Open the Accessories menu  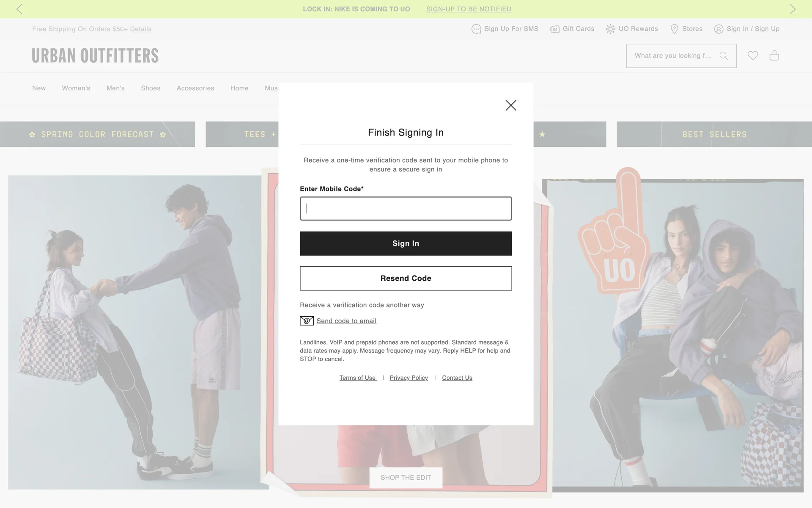195,88
